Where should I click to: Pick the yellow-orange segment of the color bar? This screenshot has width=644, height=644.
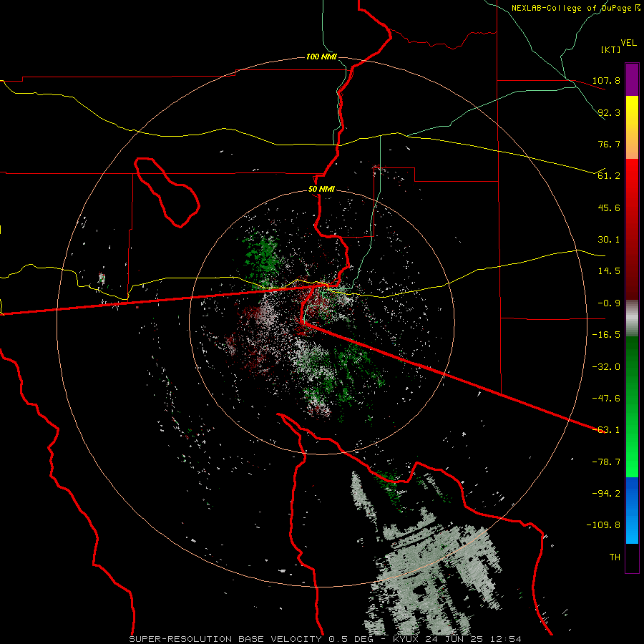click(632, 127)
